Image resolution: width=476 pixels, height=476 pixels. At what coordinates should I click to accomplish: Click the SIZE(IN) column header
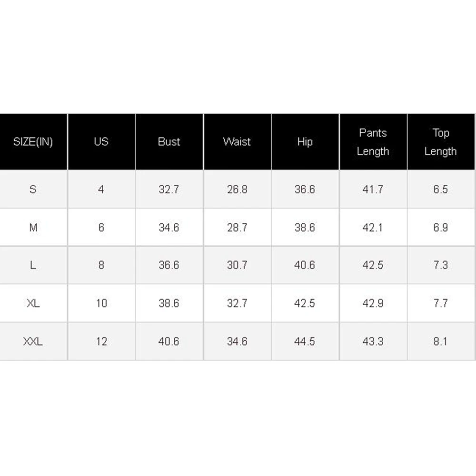point(33,142)
